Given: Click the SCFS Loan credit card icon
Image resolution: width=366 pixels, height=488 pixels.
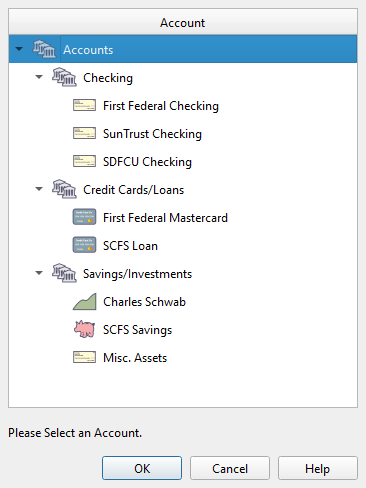Looking at the screenshot, I should click(84, 245).
